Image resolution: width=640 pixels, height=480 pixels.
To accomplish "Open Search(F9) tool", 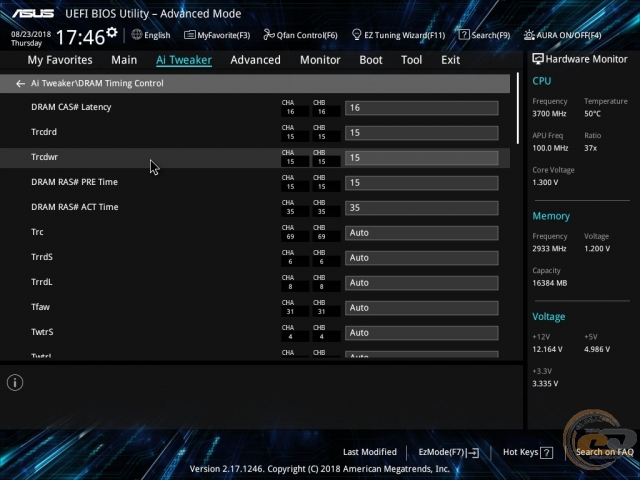I will coord(484,35).
